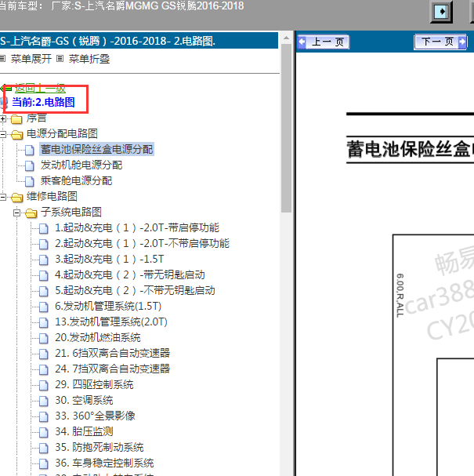The image size is (474, 476).
Task: Click the 子系统电路图 folder label
Action: click(71, 213)
